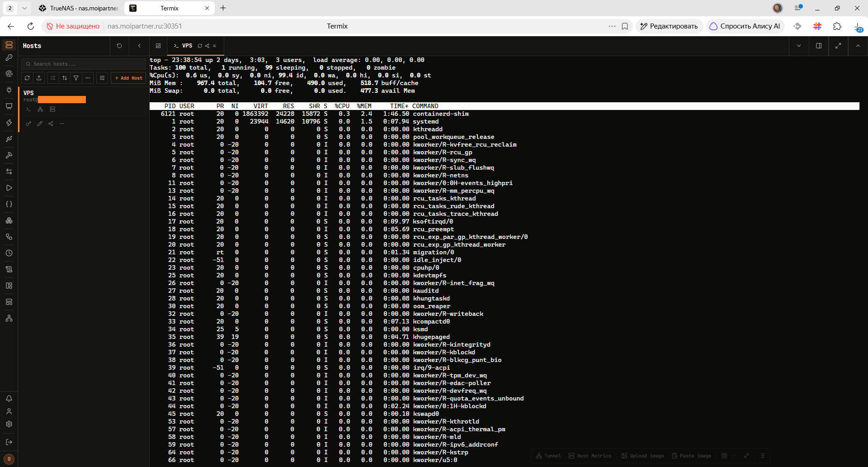Image resolution: width=868 pixels, height=467 pixels.
Task: Refresh hosts list using circular arrows button
Action: pos(27,78)
